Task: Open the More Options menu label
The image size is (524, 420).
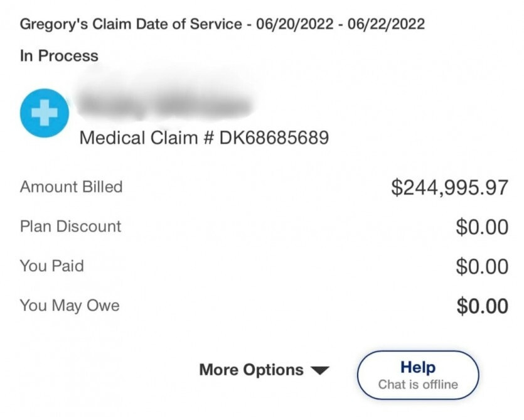Action: (x=251, y=370)
